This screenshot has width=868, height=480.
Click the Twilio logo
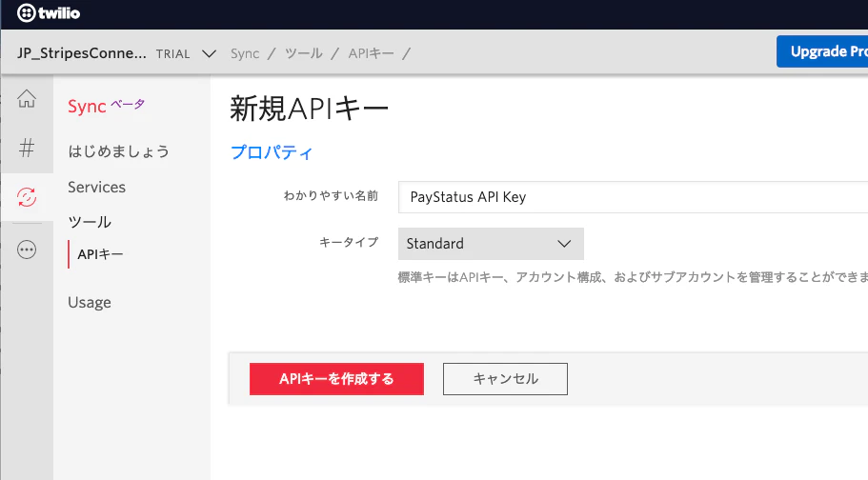point(49,12)
